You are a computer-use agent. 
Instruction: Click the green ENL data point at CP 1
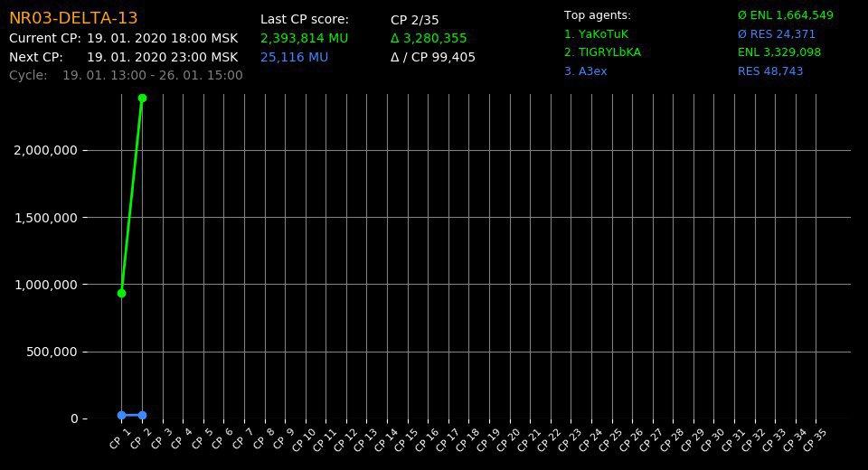click(122, 294)
